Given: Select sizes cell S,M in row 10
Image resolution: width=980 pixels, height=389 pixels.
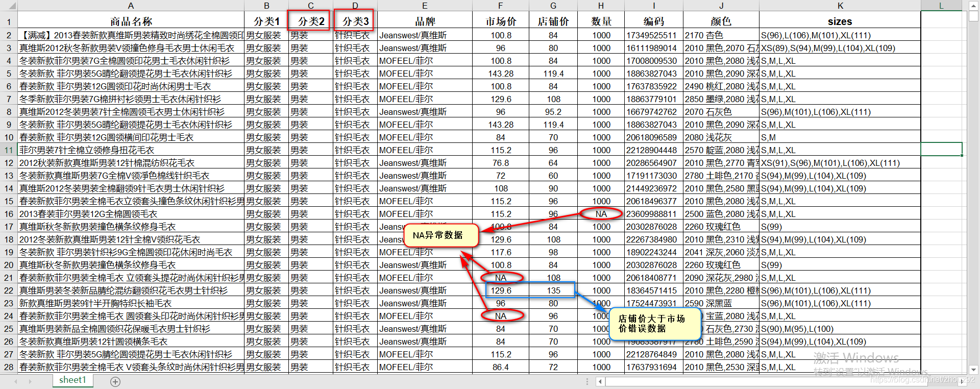Looking at the screenshot, I should (x=840, y=137).
